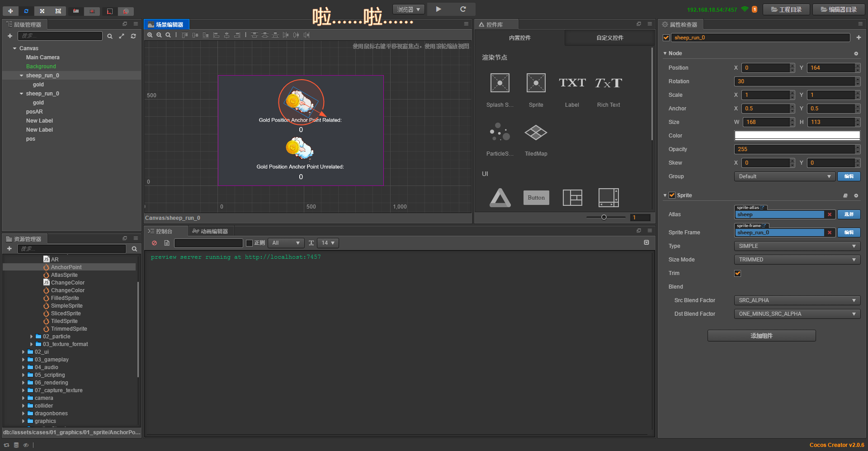Create a new asset in assets panel

(x=9, y=249)
